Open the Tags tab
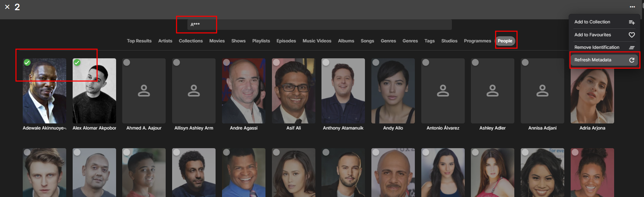This screenshot has height=197, width=644. coord(429,41)
